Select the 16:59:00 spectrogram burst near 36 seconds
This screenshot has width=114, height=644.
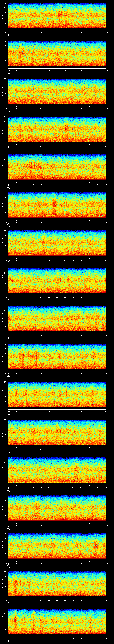[66, 128]
